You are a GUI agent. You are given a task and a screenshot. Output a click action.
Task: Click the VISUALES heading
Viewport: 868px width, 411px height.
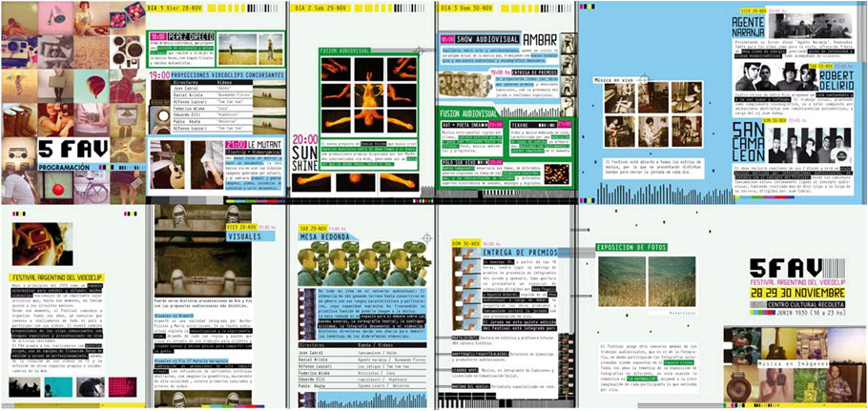pos(251,236)
